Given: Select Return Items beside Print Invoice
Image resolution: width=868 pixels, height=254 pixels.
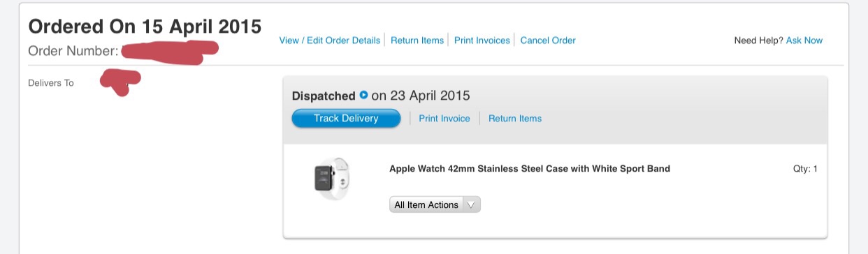Looking at the screenshot, I should (515, 119).
